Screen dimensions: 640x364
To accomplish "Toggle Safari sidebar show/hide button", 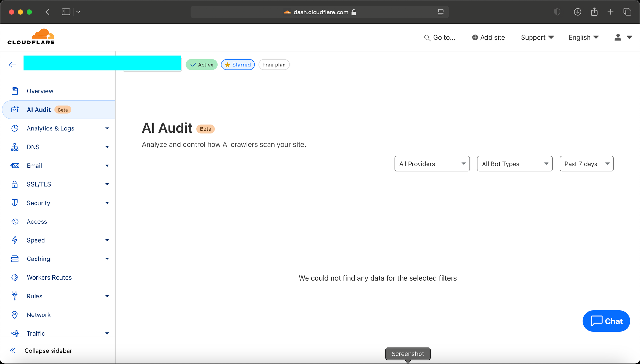I will click(x=66, y=12).
